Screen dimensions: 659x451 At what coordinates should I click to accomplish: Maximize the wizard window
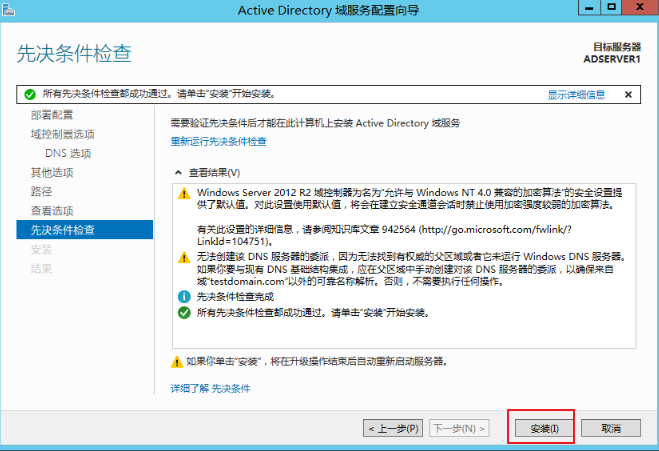pos(612,8)
